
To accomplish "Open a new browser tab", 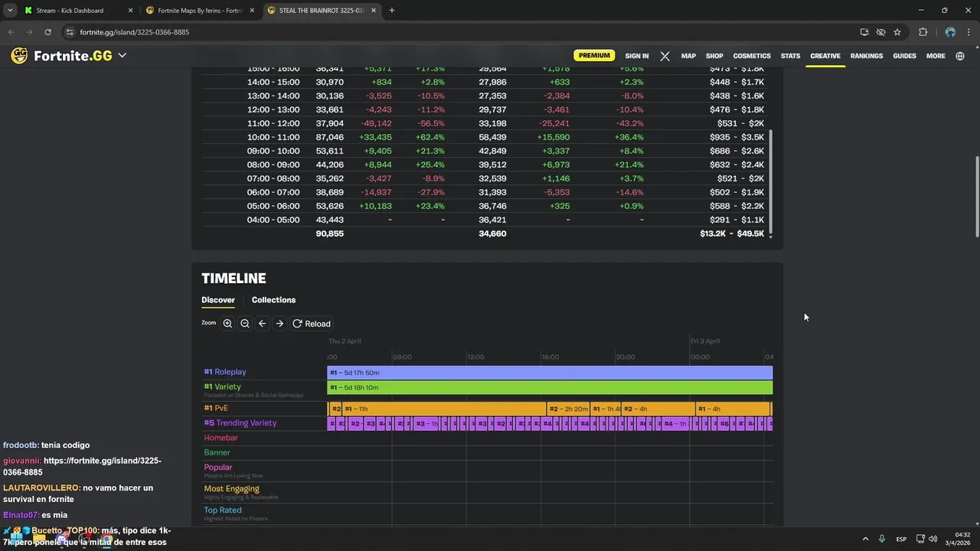I will pyautogui.click(x=392, y=11).
